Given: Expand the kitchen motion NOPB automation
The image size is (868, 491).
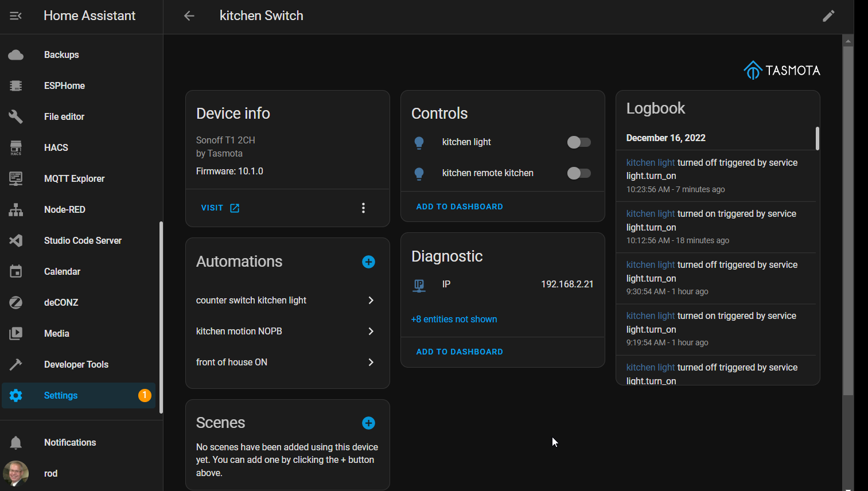Looking at the screenshot, I should click(371, 331).
